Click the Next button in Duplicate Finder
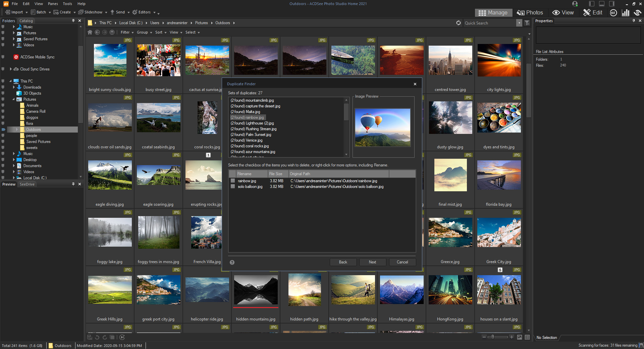The width and height of the screenshot is (644, 349). 372,262
